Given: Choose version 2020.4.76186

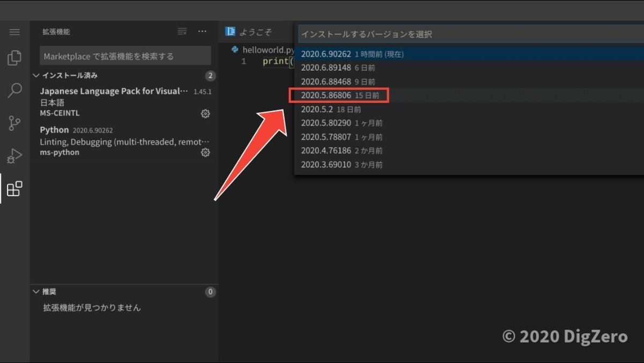Looking at the screenshot, I should 470,151.
